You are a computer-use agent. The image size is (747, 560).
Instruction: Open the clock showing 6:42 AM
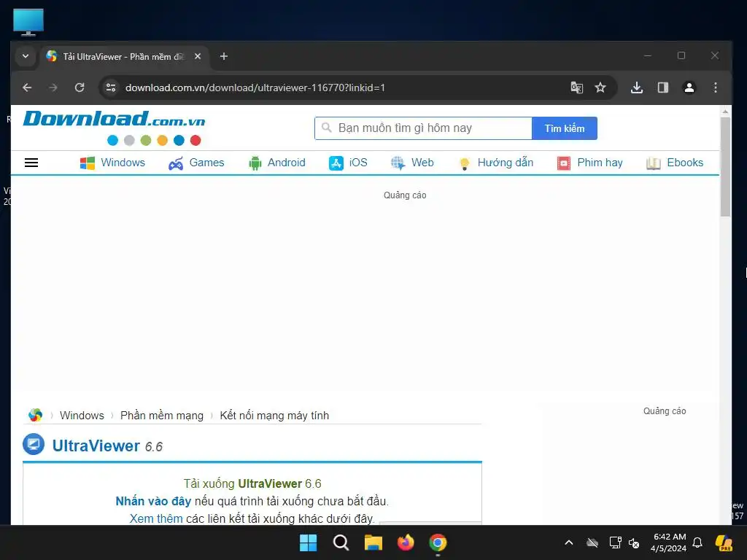pyautogui.click(x=670, y=542)
